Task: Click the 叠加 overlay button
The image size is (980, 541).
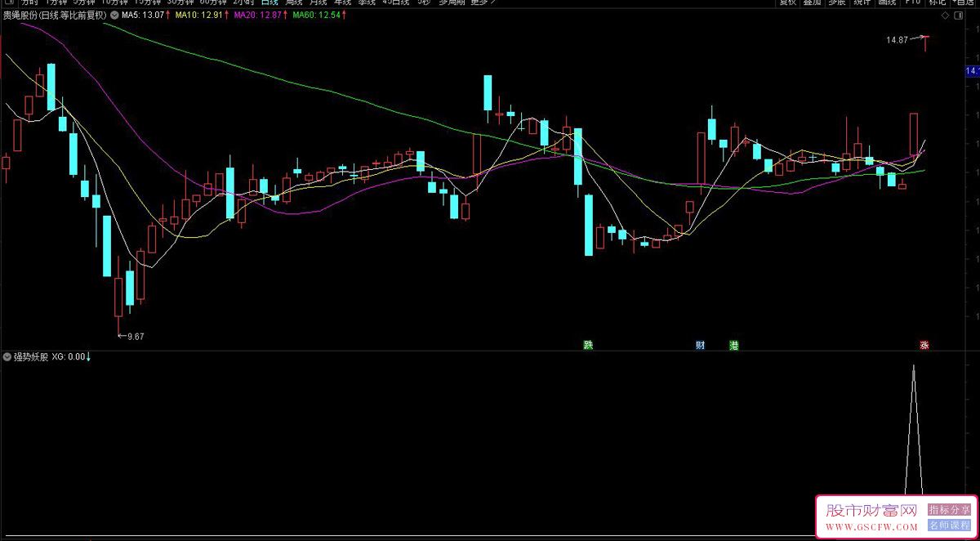Action: pos(812,2)
